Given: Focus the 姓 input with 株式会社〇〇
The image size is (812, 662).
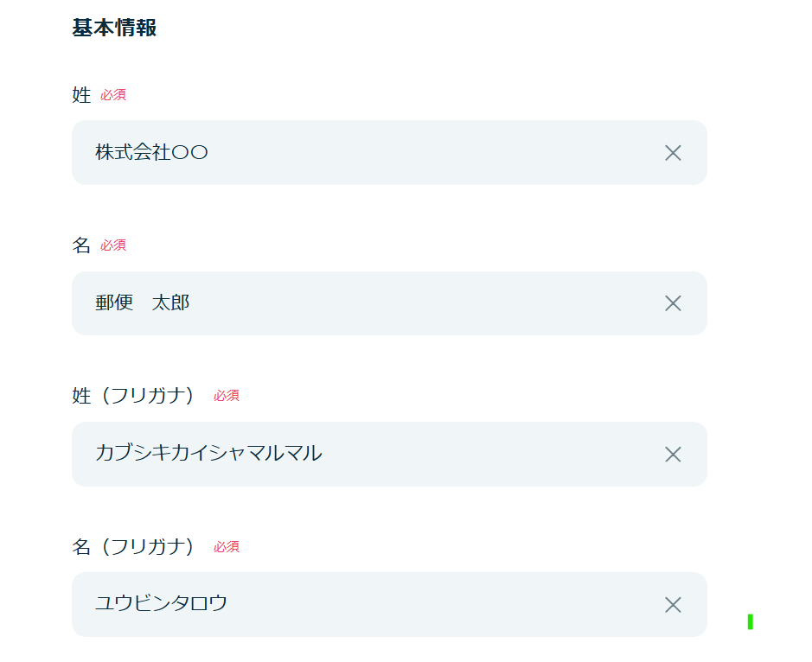Looking at the screenshot, I should coord(389,153).
